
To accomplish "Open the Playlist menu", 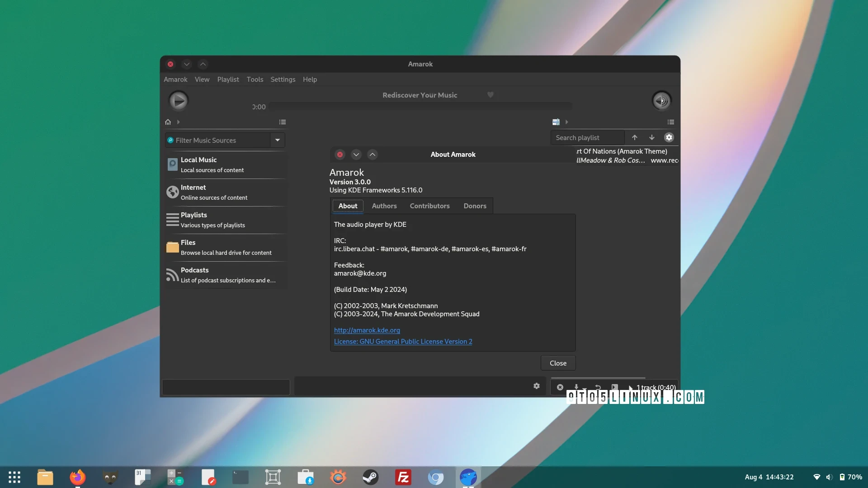I will coord(228,79).
